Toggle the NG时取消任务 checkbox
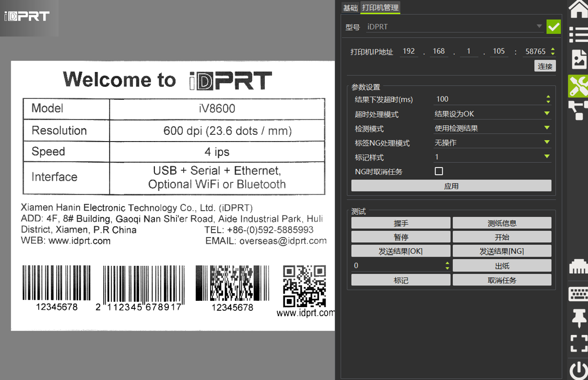 [x=439, y=171]
